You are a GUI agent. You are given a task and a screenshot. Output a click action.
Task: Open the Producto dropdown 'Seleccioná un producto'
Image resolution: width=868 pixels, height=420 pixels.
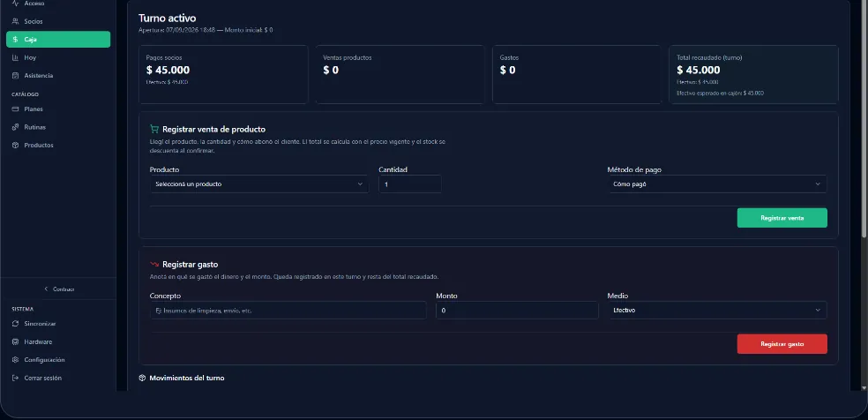point(259,184)
